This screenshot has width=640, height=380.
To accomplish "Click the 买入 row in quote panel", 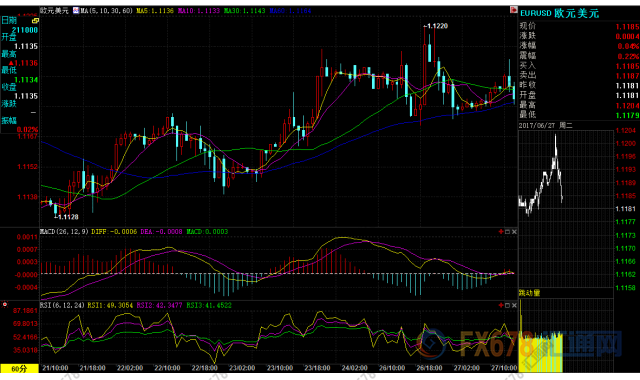I will (x=579, y=65).
